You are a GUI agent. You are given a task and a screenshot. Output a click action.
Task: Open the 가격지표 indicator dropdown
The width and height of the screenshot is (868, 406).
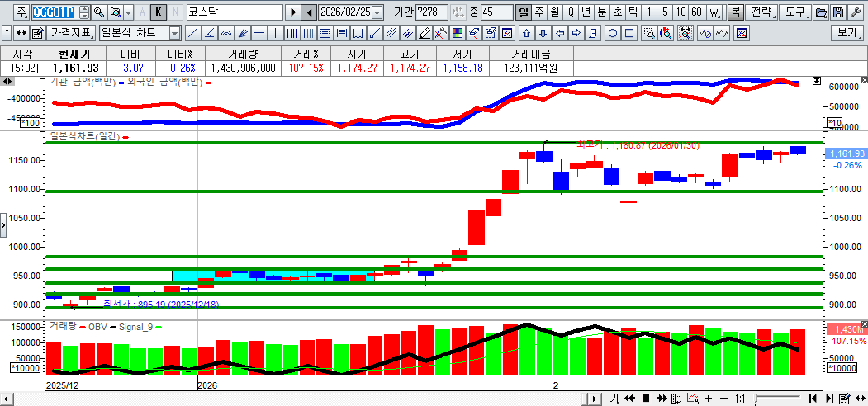click(71, 34)
